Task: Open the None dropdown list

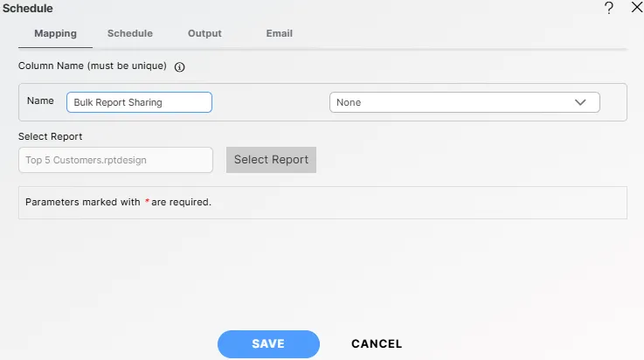Action: (454, 102)
